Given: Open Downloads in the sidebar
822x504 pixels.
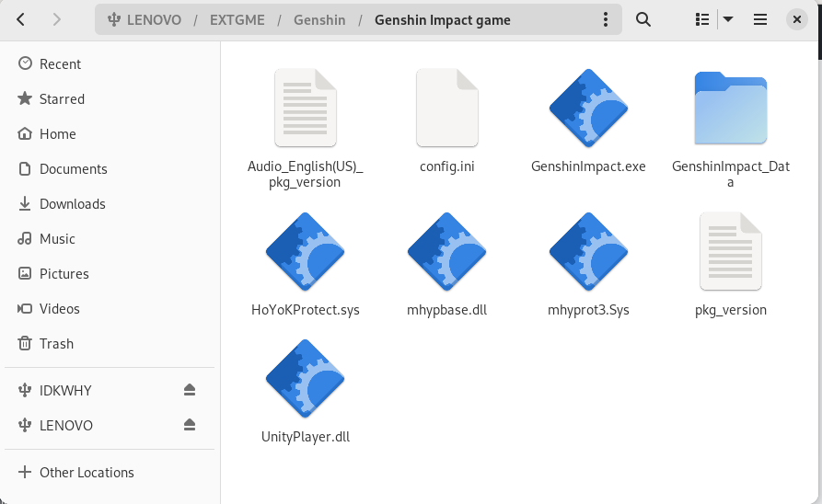Looking at the screenshot, I should point(110,204).
